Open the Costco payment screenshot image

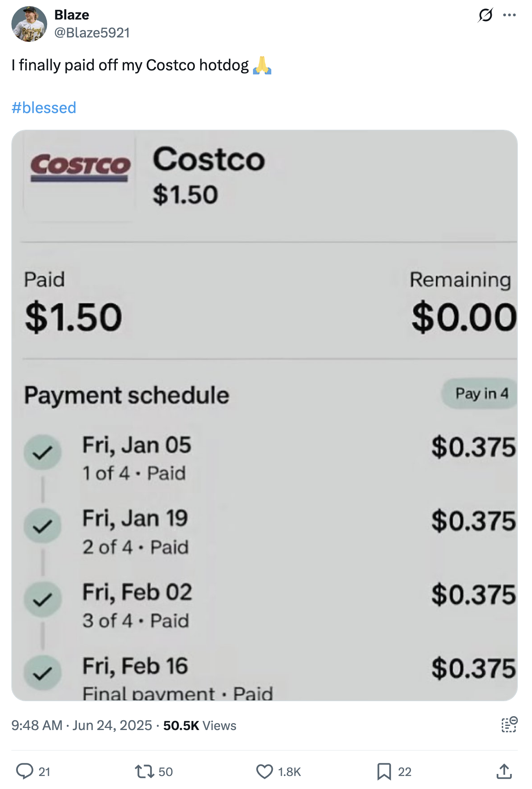tap(264, 415)
